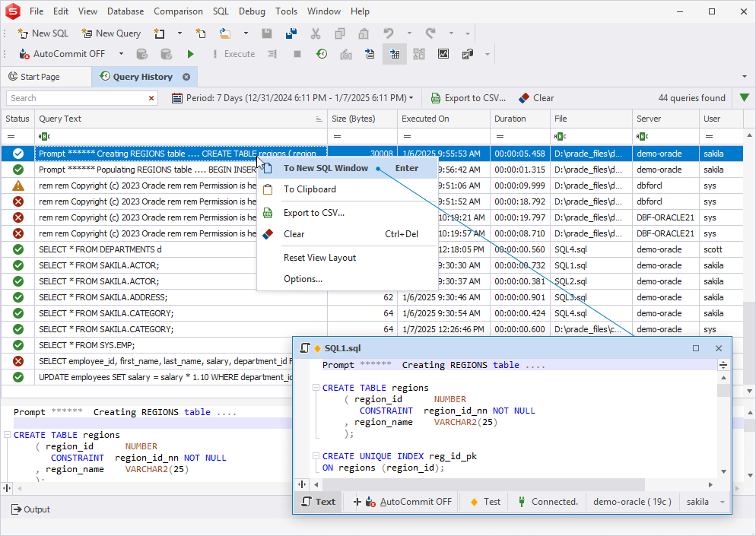Select To Clipboard in context menu
Screen dimensions: 756x536
347,189
